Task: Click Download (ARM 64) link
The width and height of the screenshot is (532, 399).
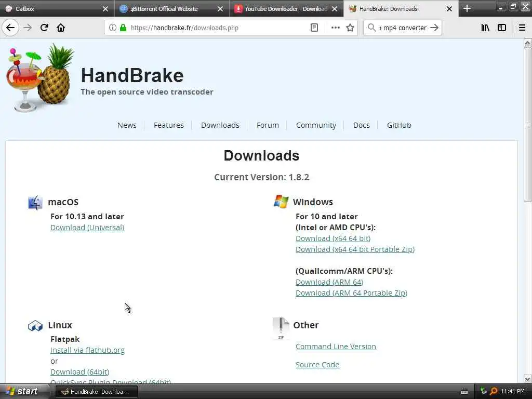Action: click(329, 282)
